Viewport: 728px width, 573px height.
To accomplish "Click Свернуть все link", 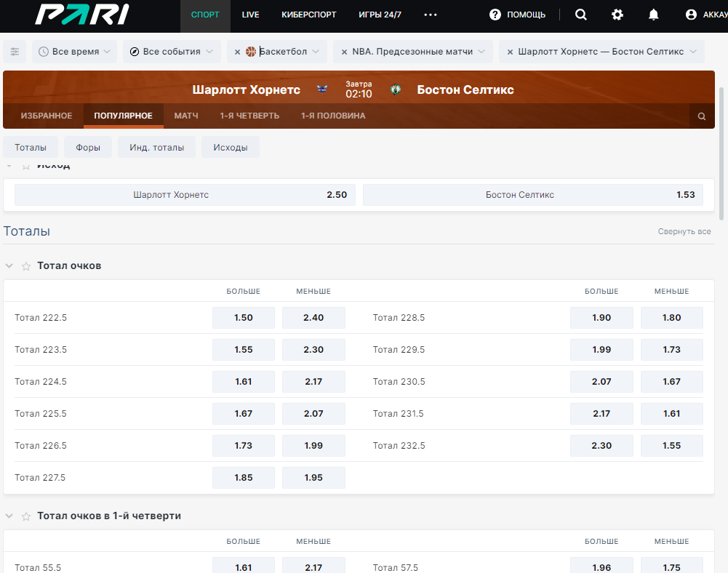I will 684,231.
